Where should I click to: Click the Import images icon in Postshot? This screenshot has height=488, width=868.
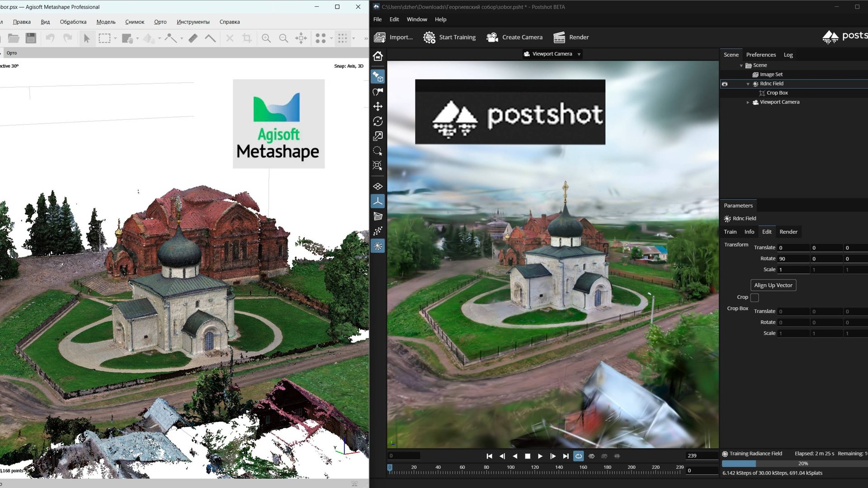pos(380,37)
